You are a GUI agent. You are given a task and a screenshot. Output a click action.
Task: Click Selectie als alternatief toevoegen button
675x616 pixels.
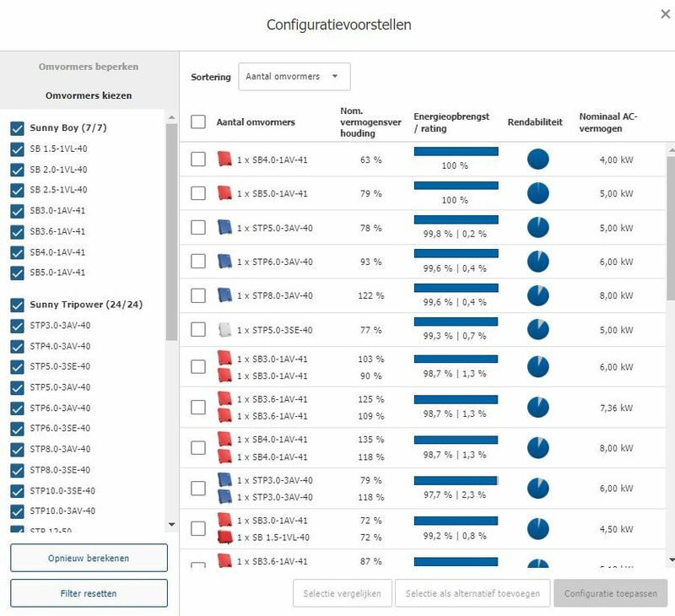472,593
